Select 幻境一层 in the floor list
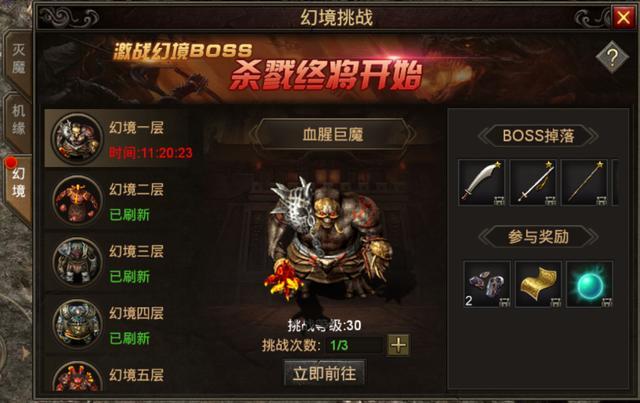This screenshot has height=403, width=640. 119,138
